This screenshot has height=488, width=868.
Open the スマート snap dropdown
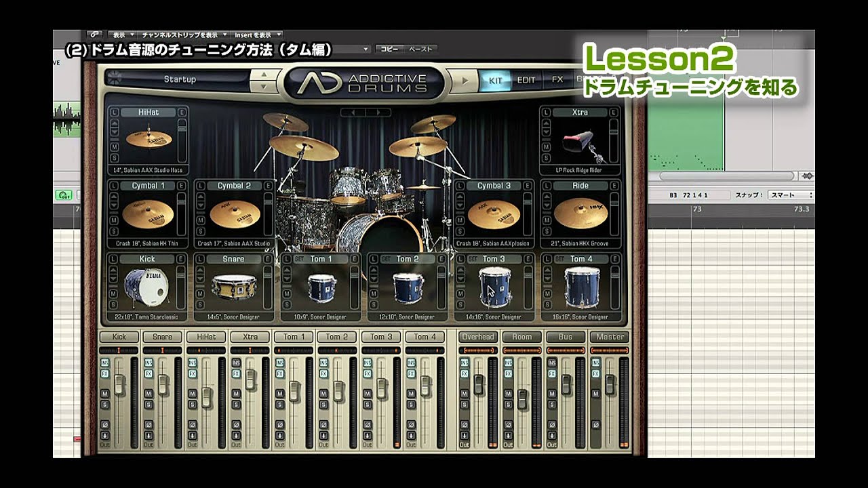point(791,195)
